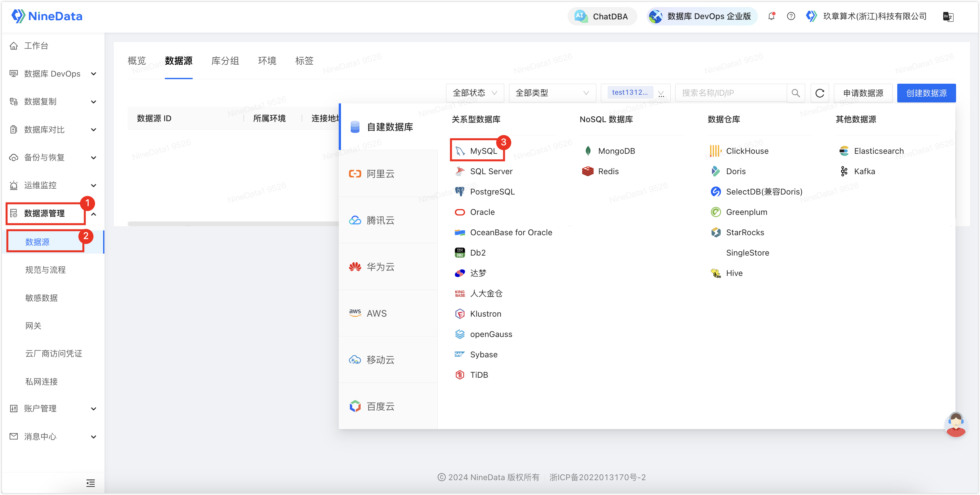This screenshot has height=495, width=980.
Task: Switch language with the translate icon
Action: coord(948,16)
